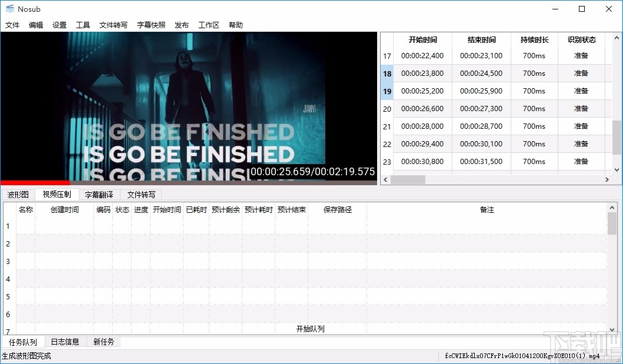Select subtitle row 23 header

tap(387, 162)
